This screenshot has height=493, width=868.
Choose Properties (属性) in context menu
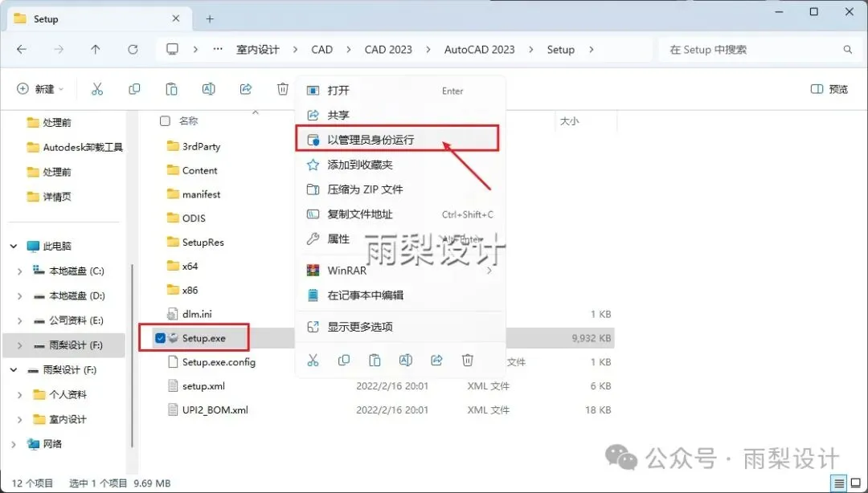400,239
